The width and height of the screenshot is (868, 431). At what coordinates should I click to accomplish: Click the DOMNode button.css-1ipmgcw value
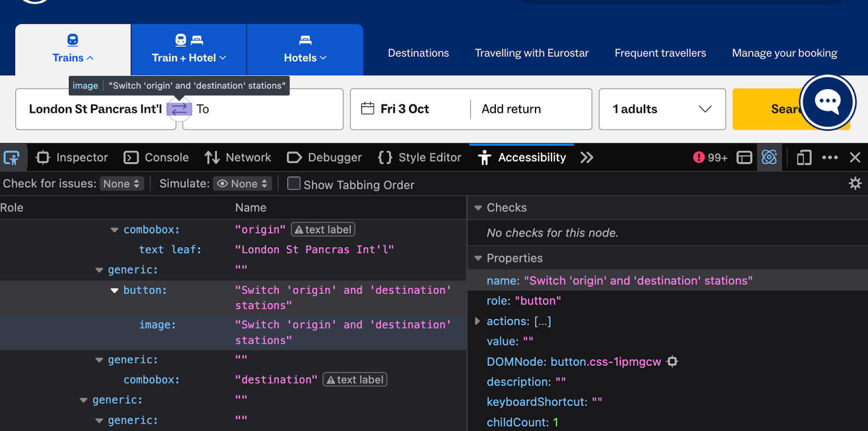[605, 362]
